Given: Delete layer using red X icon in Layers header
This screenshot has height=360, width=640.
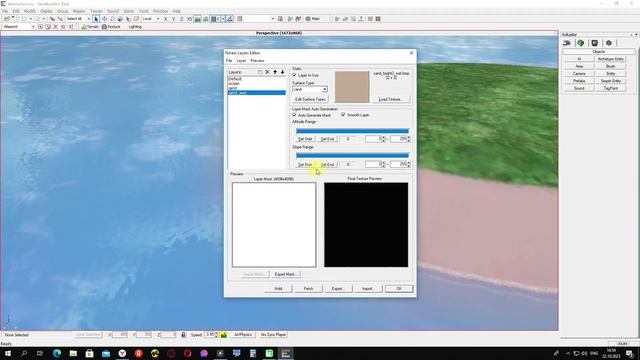Looking at the screenshot, I should (267, 72).
